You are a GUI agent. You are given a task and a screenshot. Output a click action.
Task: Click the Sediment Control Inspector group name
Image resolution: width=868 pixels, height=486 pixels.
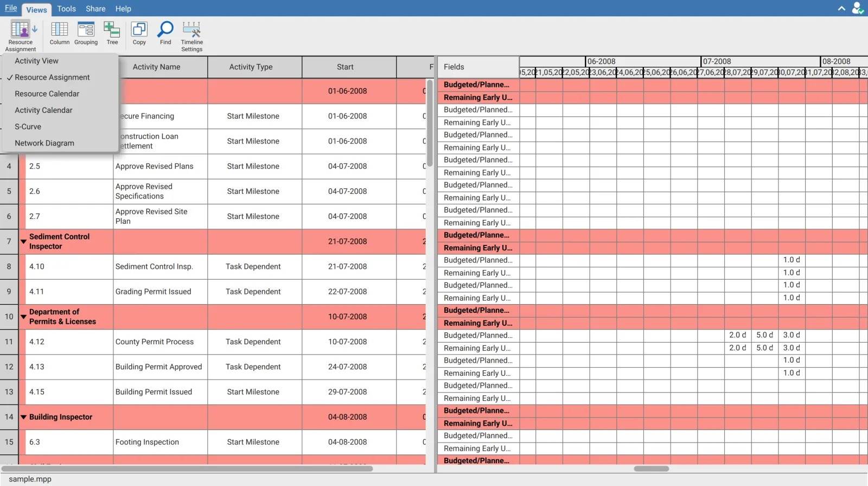(59, 241)
